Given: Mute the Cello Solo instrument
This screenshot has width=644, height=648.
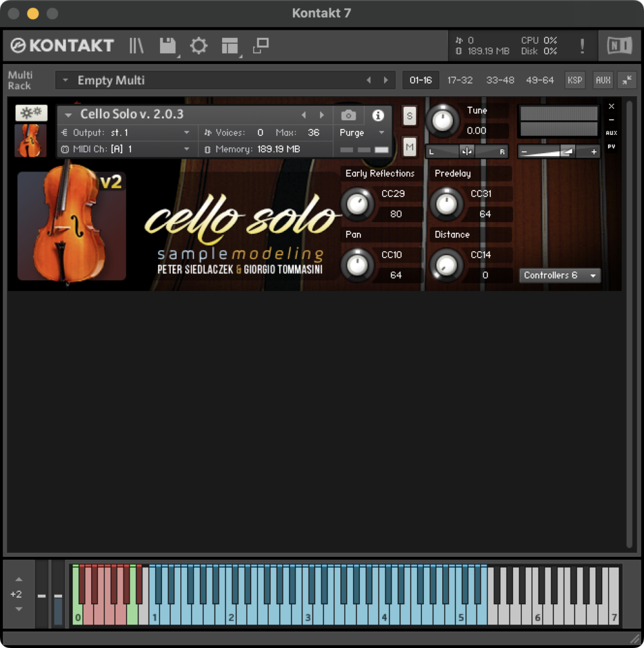Looking at the screenshot, I should 409,147.
